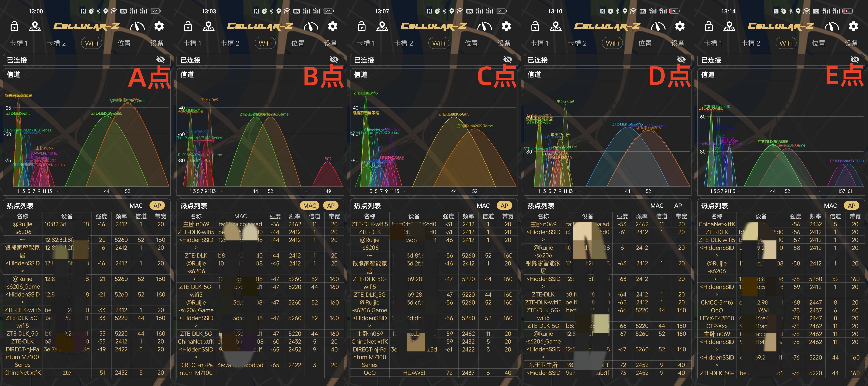Viewport: 868px width, 386px height.
Task: Open the 位置 tab in the 13:10 screen
Action: [645, 43]
